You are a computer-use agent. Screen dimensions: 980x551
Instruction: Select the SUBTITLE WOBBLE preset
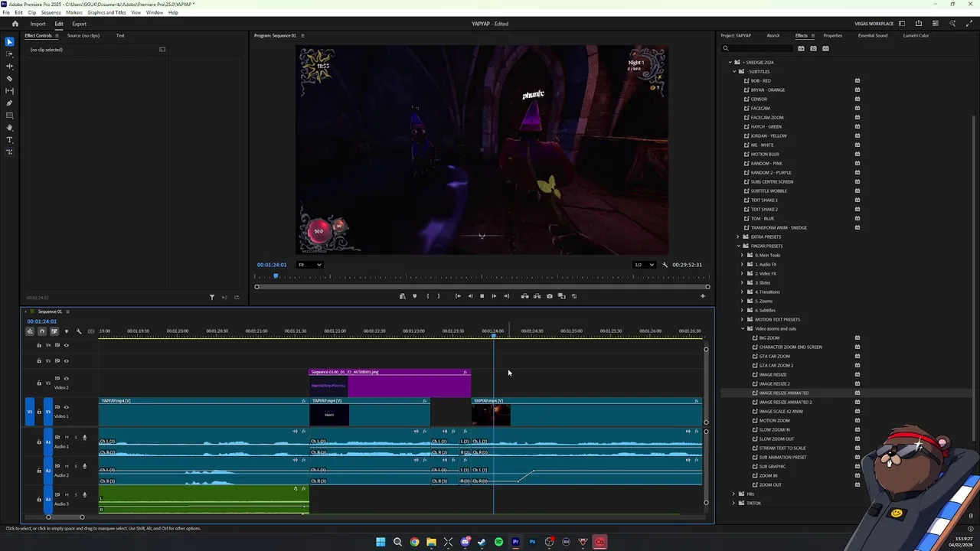pyautogui.click(x=769, y=191)
